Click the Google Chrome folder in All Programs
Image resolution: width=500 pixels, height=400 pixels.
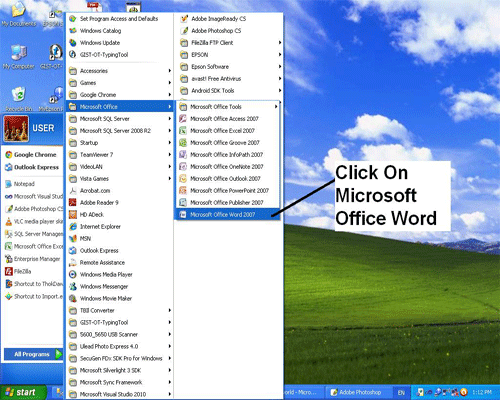120,95
